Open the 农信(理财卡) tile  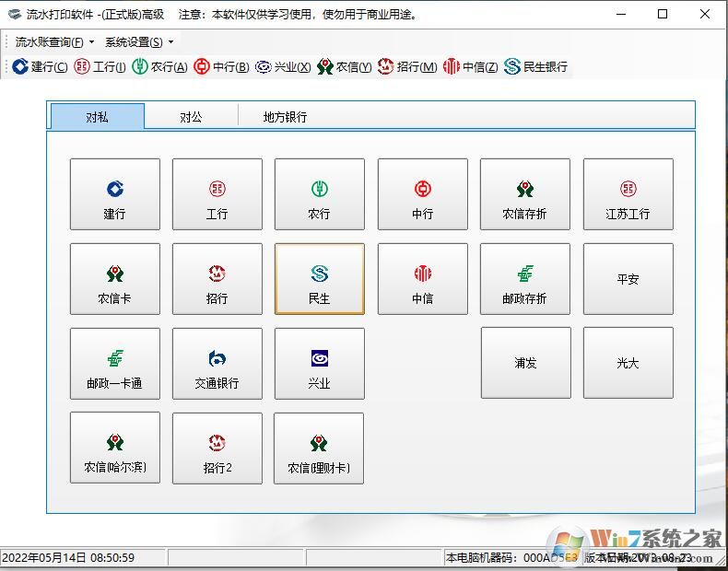click(x=319, y=449)
